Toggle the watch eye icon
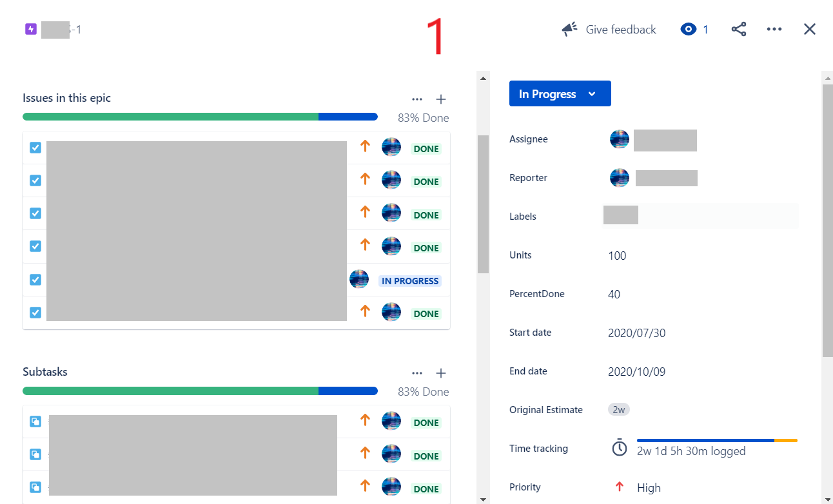The width and height of the screenshot is (833, 504). tap(689, 30)
